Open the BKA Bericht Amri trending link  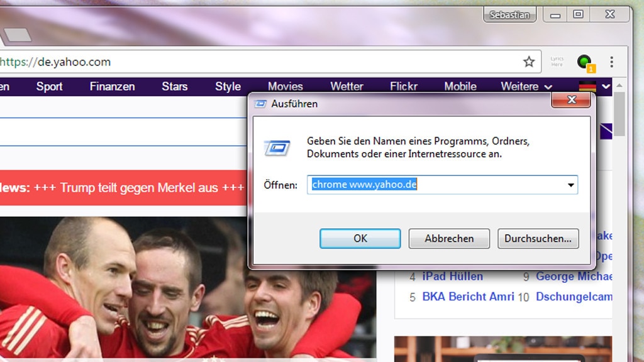point(468,297)
